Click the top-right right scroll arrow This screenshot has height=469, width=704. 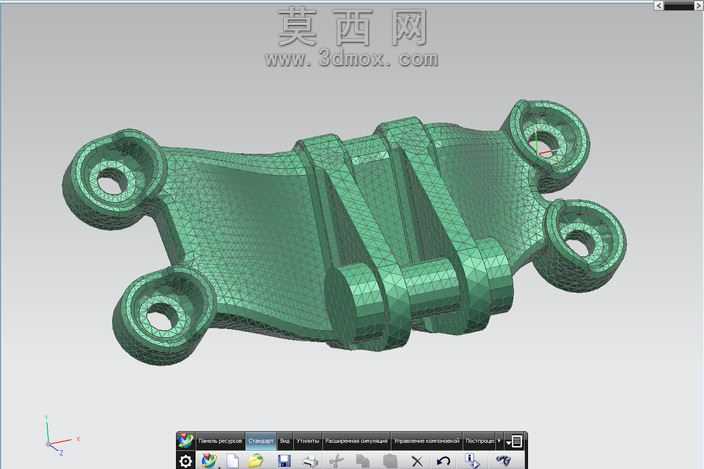pos(700,5)
